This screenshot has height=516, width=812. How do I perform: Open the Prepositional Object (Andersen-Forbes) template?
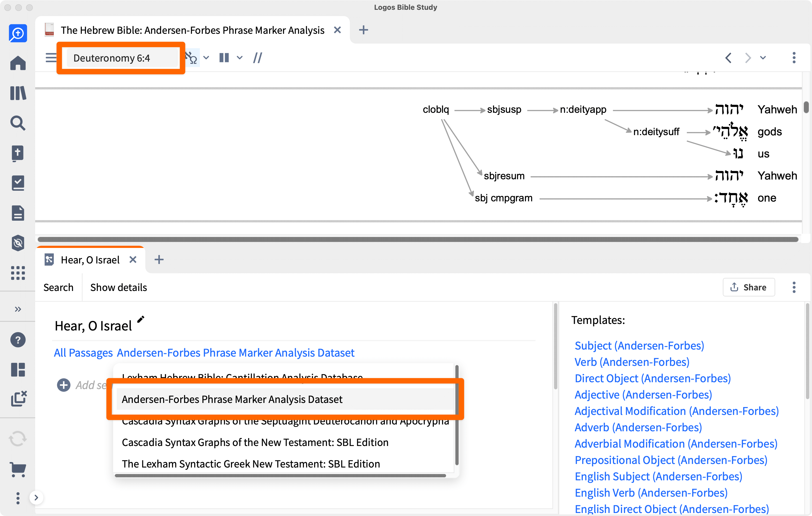coord(671,460)
